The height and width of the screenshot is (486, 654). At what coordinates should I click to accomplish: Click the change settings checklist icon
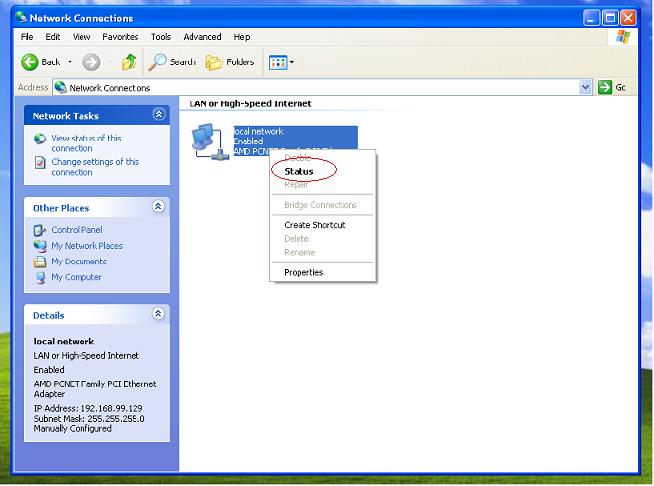point(40,162)
